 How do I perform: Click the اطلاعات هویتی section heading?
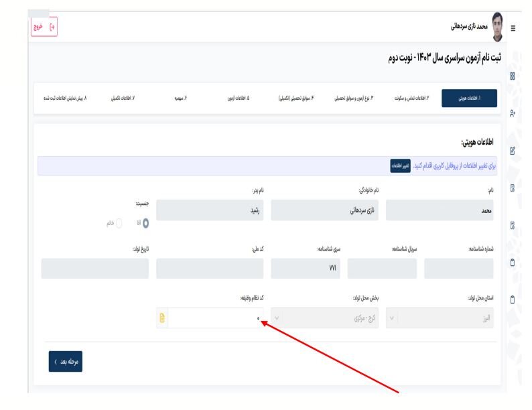(477, 142)
